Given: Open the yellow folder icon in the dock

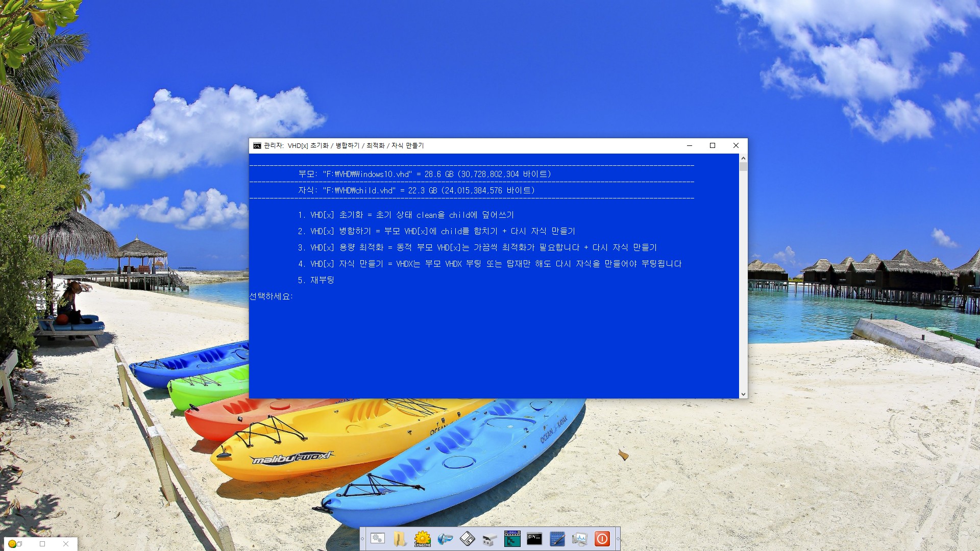Looking at the screenshot, I should tap(400, 539).
